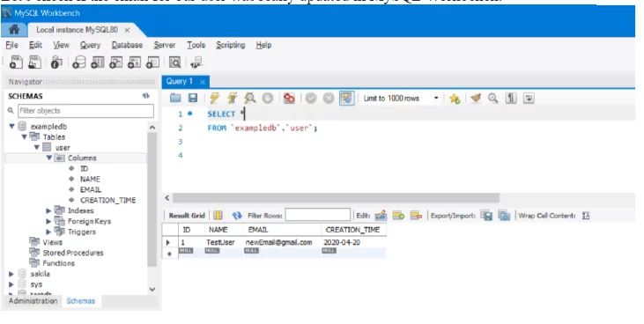
Task: Collapse the user table node
Action: pyautogui.click(x=36, y=147)
